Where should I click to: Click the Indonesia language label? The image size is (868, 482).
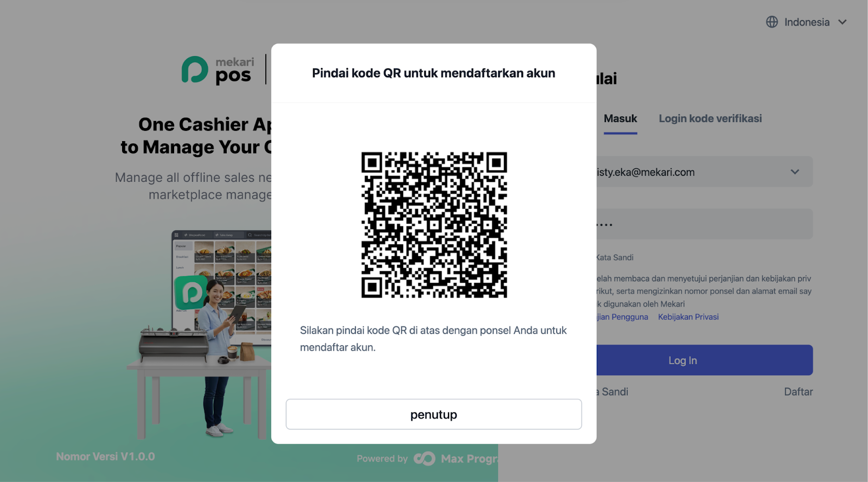pyautogui.click(x=807, y=22)
